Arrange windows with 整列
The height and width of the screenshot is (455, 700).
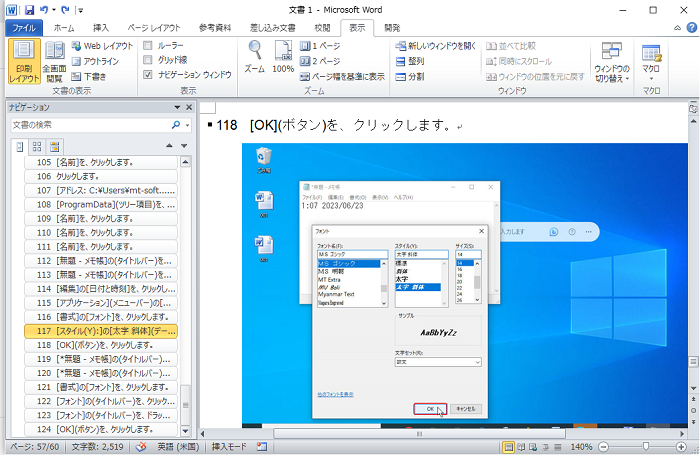click(410, 61)
